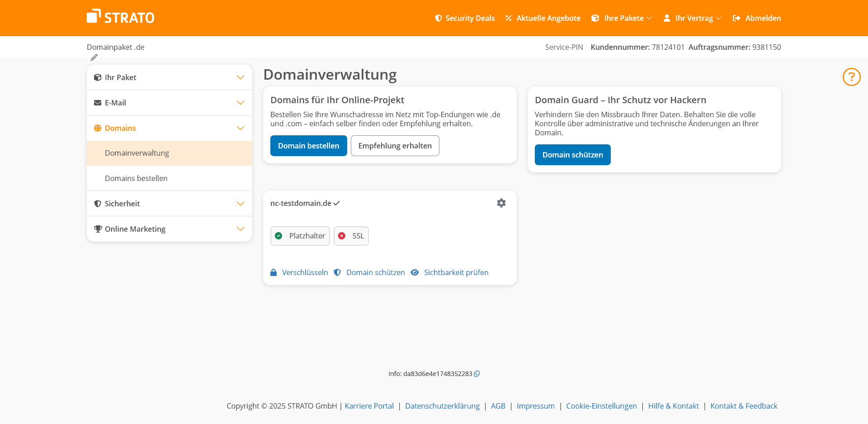The image size is (868, 424).
Task: Open the Ihre Pakete dropdown arrow
Action: (650, 18)
